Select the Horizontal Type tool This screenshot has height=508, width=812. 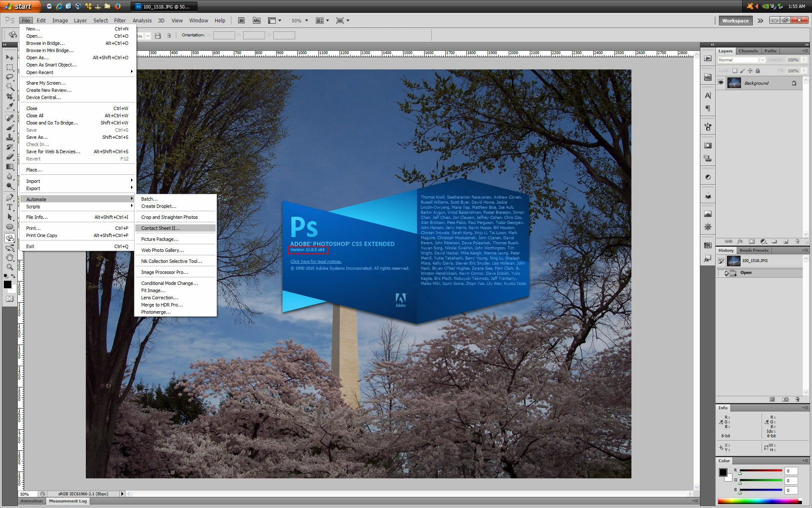pos(10,207)
